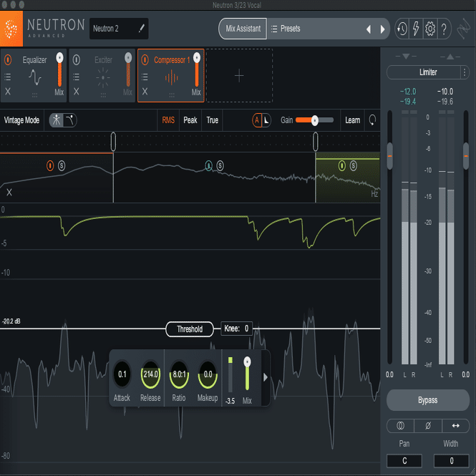Image resolution: width=476 pixels, height=476 pixels.
Task: Open the settings gear
Action: tap(430, 29)
